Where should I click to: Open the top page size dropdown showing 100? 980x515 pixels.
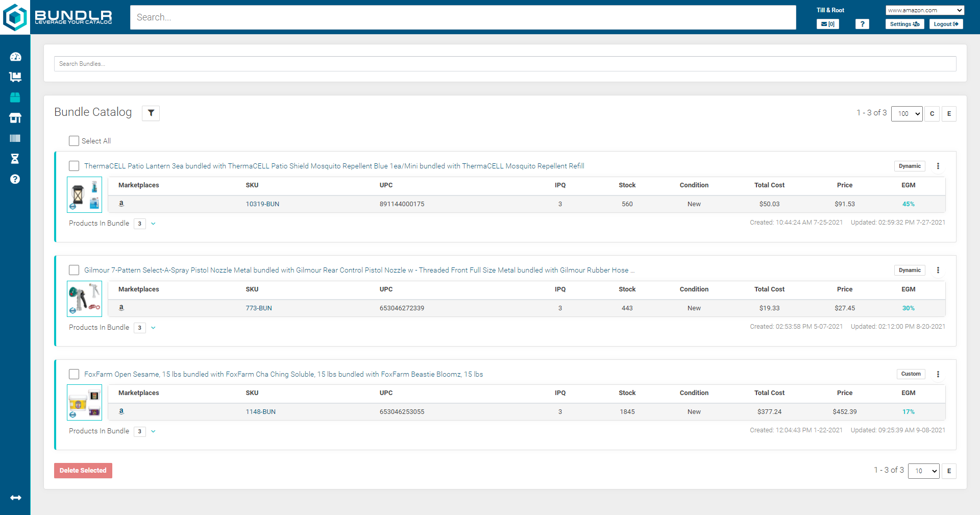click(x=906, y=114)
